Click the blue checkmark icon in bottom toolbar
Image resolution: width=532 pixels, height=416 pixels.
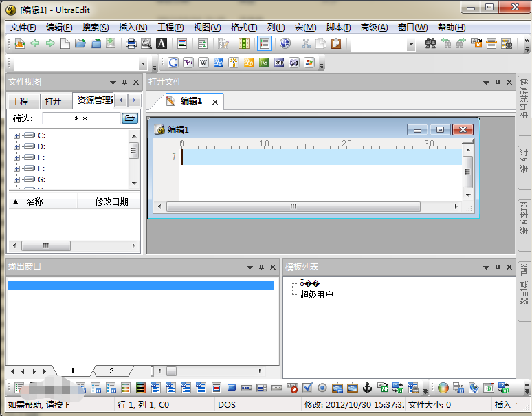pos(307,388)
